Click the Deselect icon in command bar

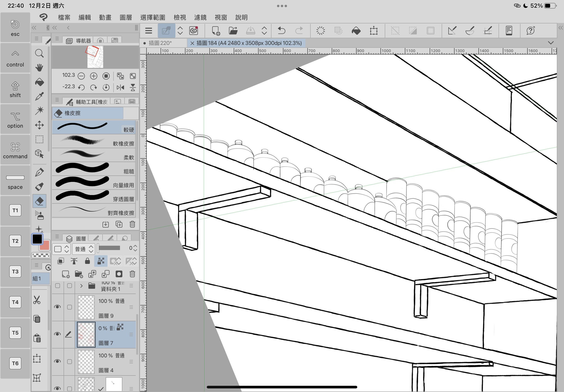click(x=395, y=31)
